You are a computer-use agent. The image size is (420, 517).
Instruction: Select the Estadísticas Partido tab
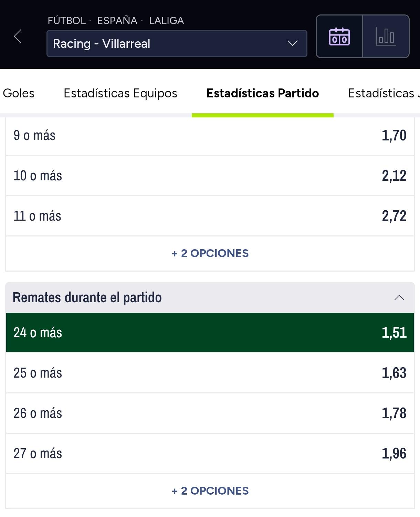tap(263, 93)
